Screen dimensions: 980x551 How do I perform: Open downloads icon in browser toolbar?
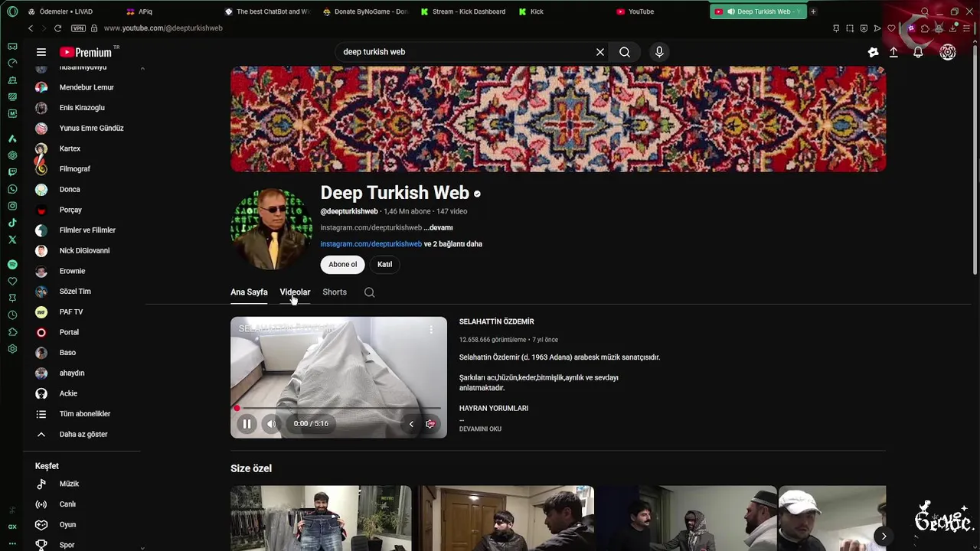point(953,28)
